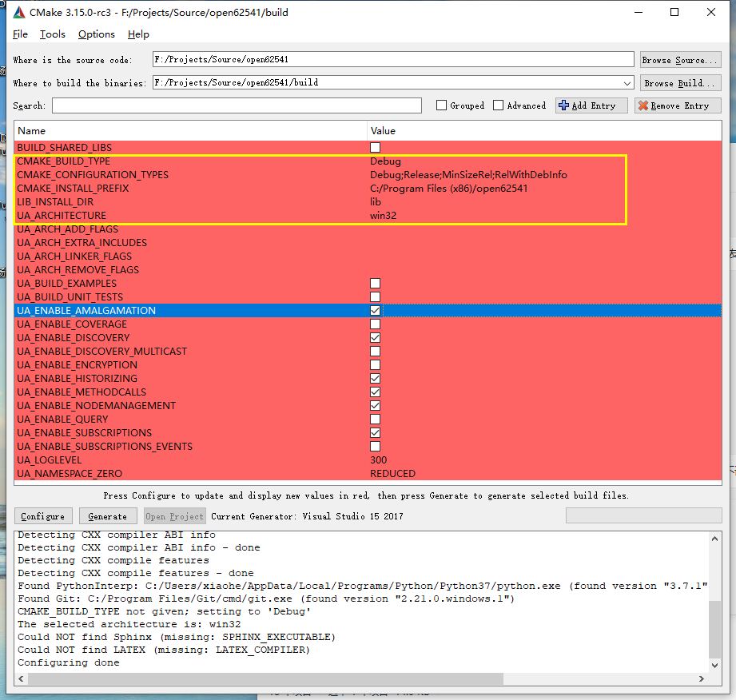Click the Remove Entry button
Viewport: 736px width, 700px height.
pyautogui.click(x=678, y=105)
